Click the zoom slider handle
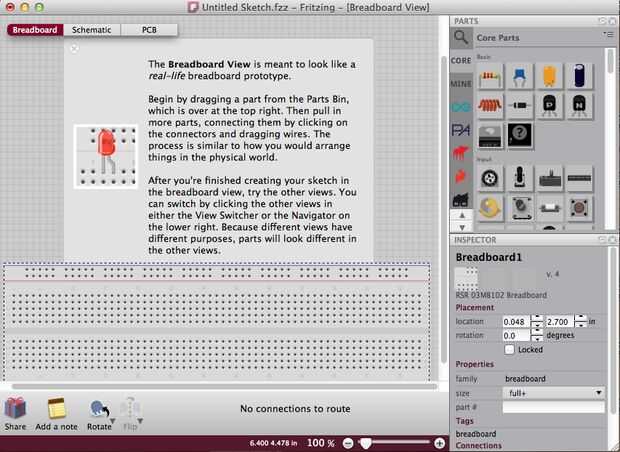This screenshot has height=452, width=620. click(x=366, y=443)
